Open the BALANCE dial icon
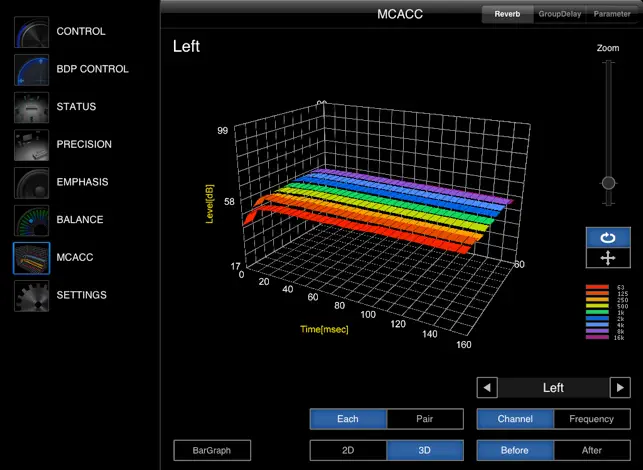The width and height of the screenshot is (643, 470). (32, 221)
